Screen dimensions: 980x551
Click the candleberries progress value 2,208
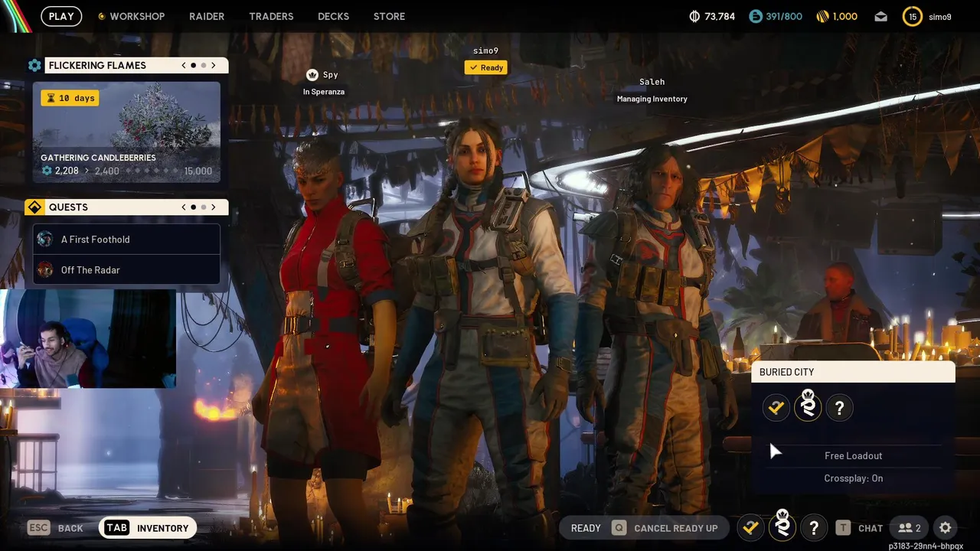67,171
